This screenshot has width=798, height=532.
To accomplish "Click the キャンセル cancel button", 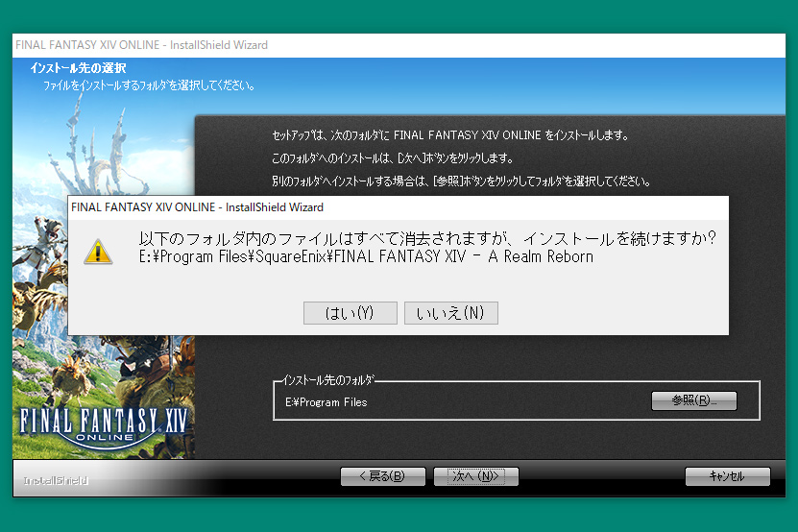I will pyautogui.click(x=727, y=476).
